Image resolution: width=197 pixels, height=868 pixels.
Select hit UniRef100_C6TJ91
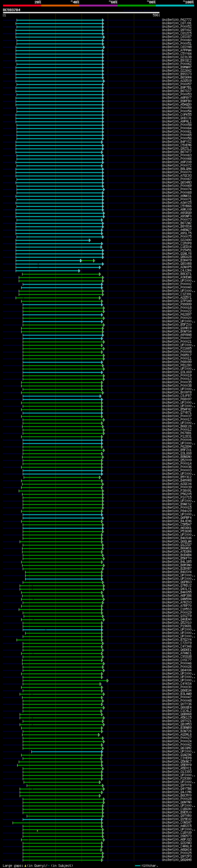click(177, 23)
